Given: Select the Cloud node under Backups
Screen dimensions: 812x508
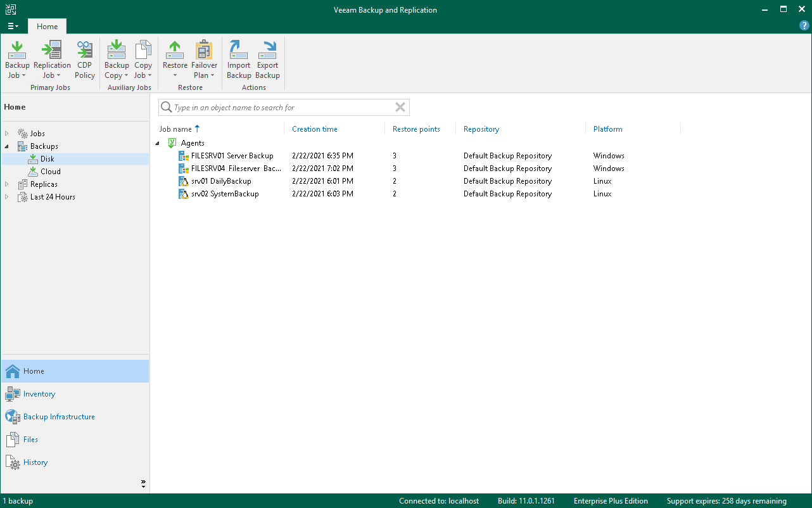Looking at the screenshot, I should 51,172.
